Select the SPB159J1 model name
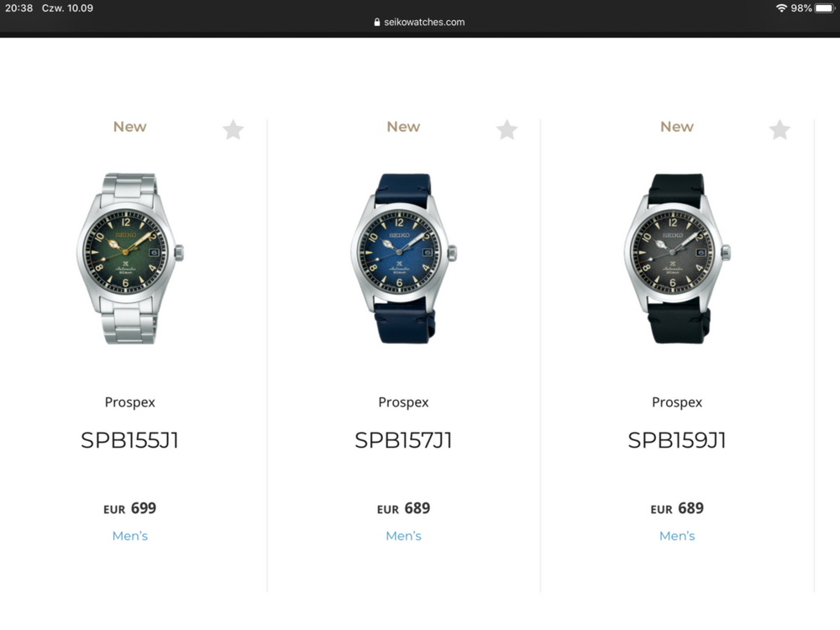840x630 pixels. [677, 440]
